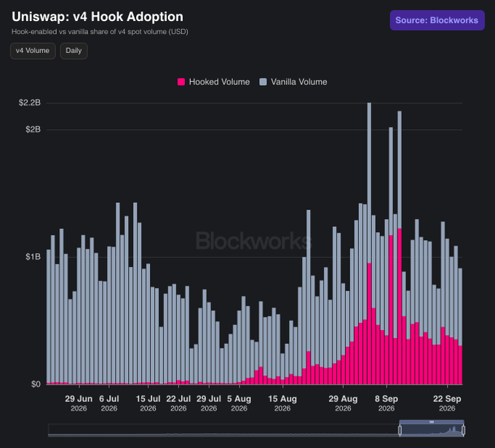This screenshot has height=448, width=495.
Task: Click the 15 Jul 2026 axis label
Action: tap(148, 403)
